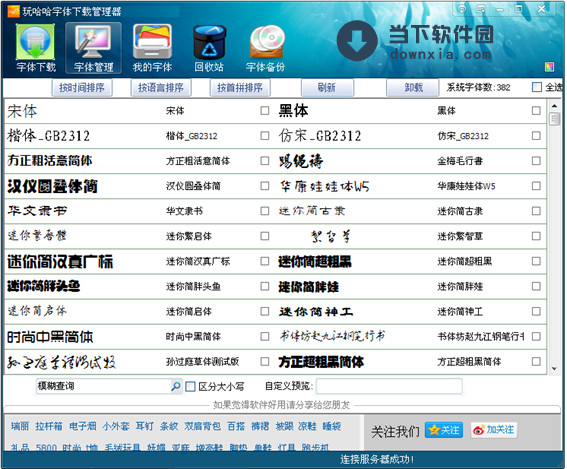Sort fonts with 按时间排序
The image size is (567, 469).
click(82, 88)
